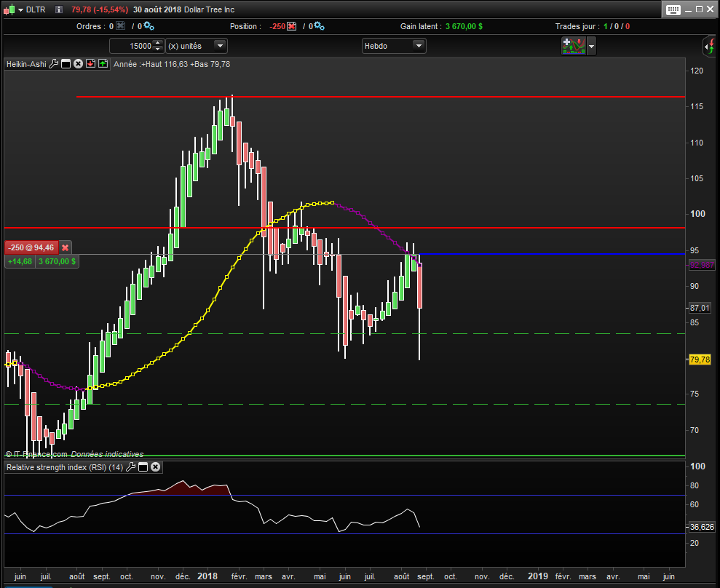Open the DLTR instrument dropdown arrow

[x=20, y=9]
